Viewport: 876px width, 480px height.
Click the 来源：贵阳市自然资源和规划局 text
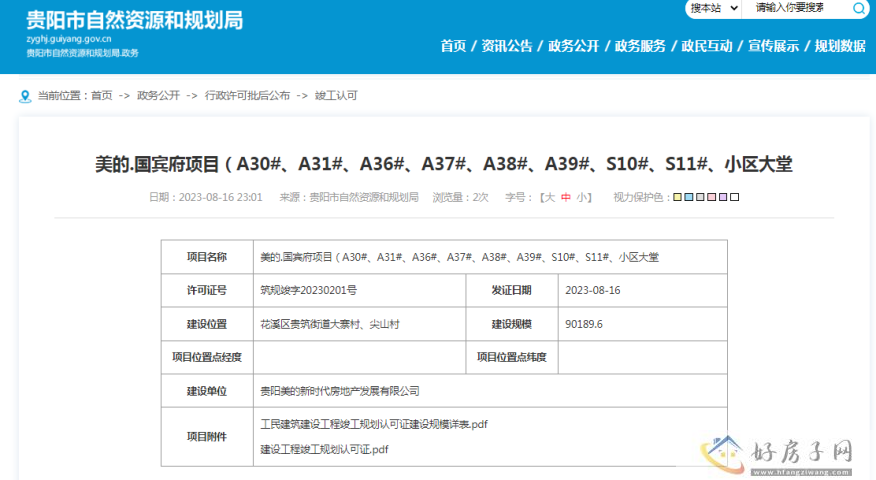pos(349,197)
